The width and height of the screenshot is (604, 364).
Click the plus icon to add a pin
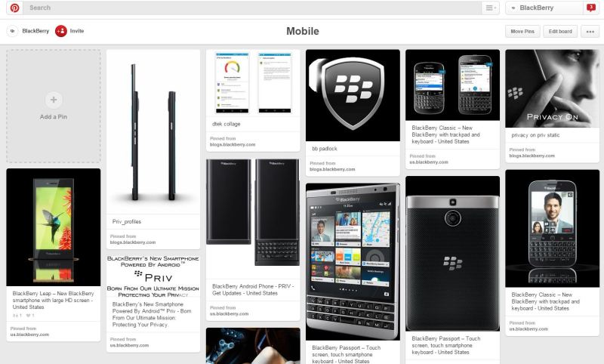click(54, 100)
